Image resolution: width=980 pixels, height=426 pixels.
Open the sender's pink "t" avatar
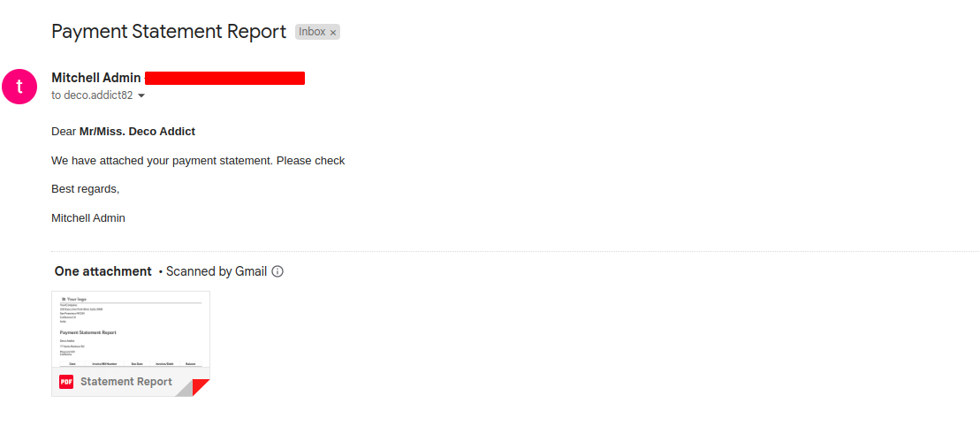[x=19, y=87]
